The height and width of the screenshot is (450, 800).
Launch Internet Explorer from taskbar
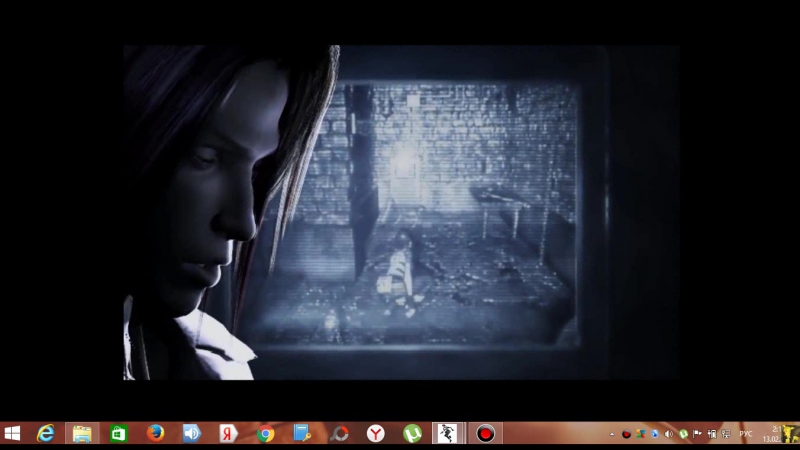coord(46,434)
